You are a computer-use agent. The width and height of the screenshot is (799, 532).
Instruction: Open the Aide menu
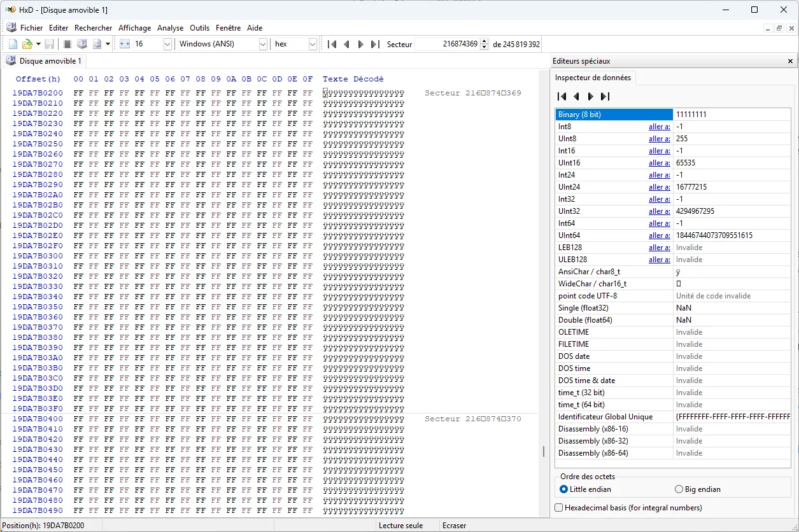255,28
